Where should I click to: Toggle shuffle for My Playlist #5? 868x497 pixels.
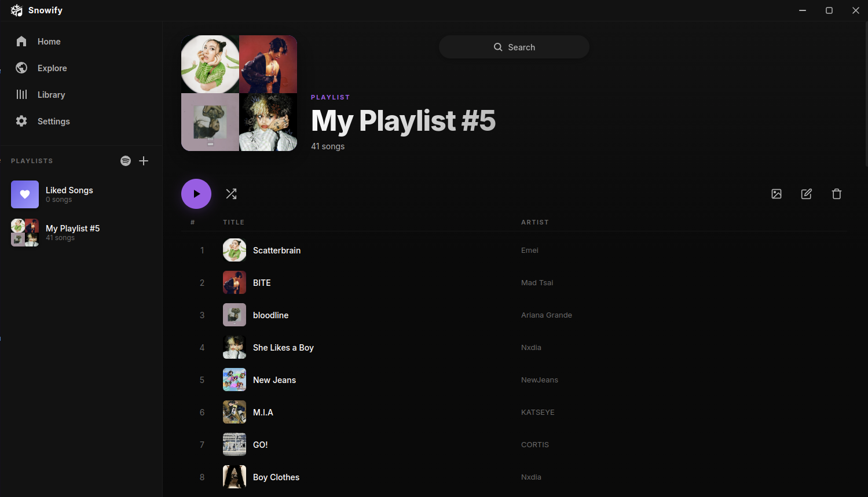(x=231, y=193)
